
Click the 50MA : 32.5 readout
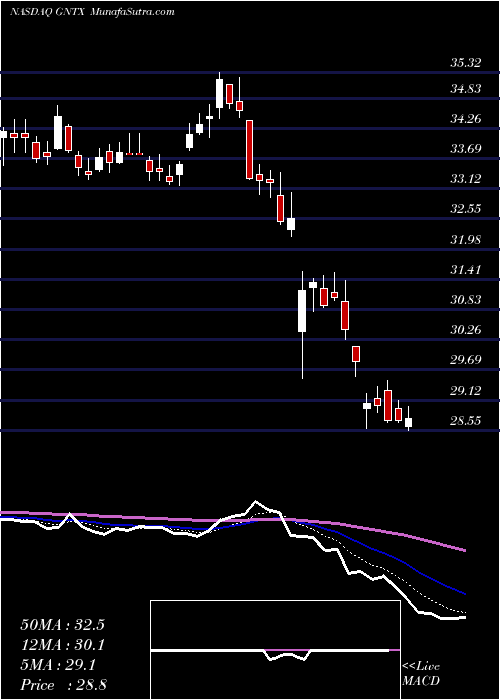62,625
